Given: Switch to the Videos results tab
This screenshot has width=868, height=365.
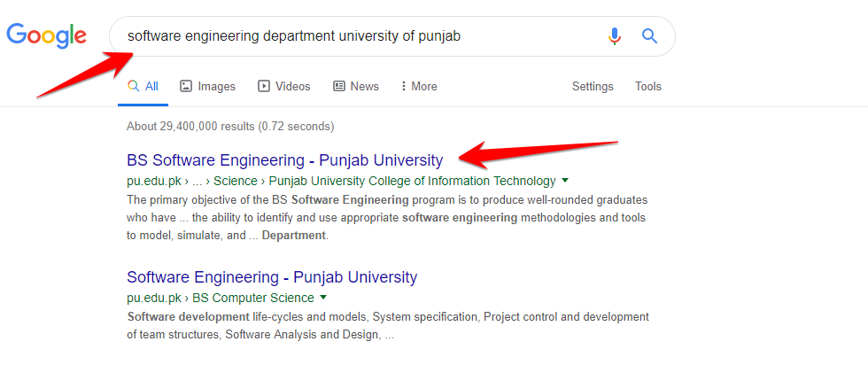Looking at the screenshot, I should click(292, 86).
